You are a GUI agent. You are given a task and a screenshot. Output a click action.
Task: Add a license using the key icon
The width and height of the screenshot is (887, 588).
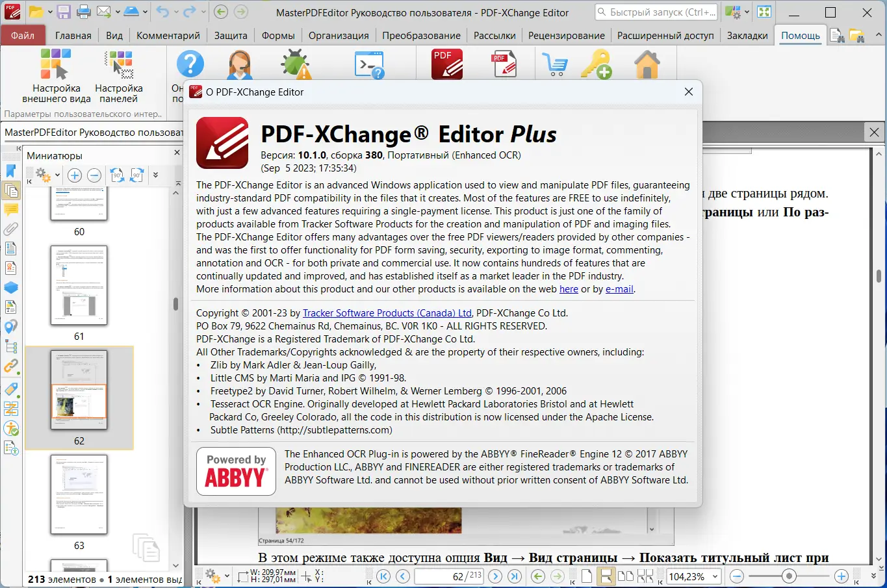coord(596,65)
